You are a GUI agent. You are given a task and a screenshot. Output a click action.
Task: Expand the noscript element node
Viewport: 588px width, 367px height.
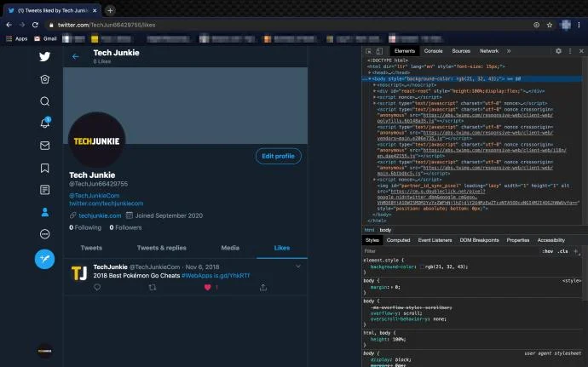tap(374, 85)
